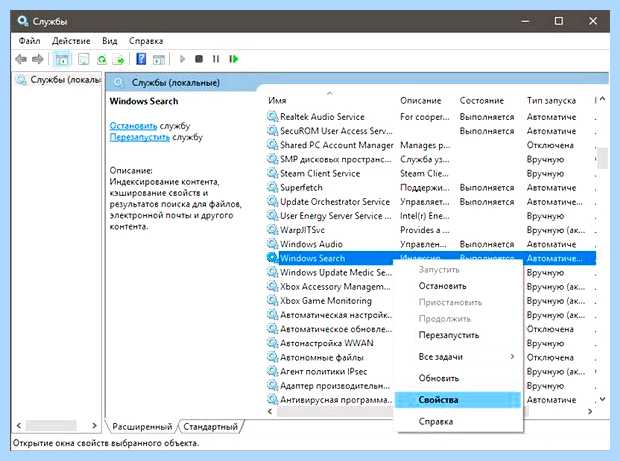Toggle the action pane toolbar icon

pyautogui.click(x=159, y=59)
